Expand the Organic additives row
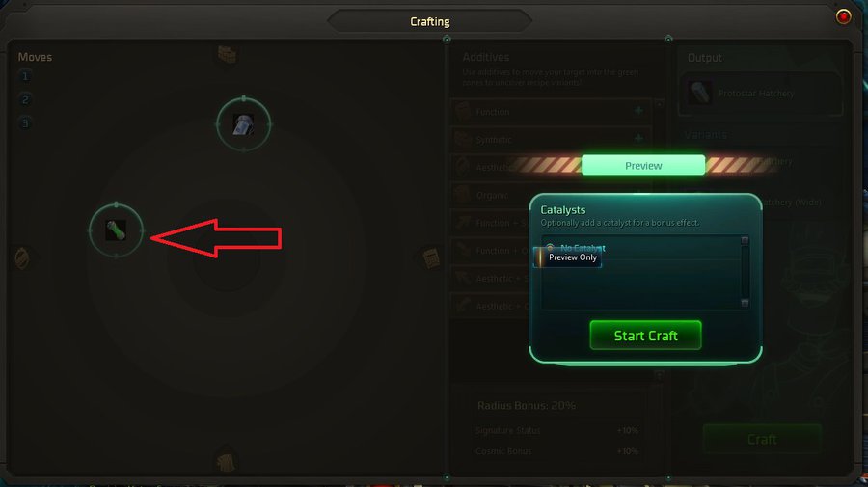Screen dimensions: 868x487 [551, 195]
